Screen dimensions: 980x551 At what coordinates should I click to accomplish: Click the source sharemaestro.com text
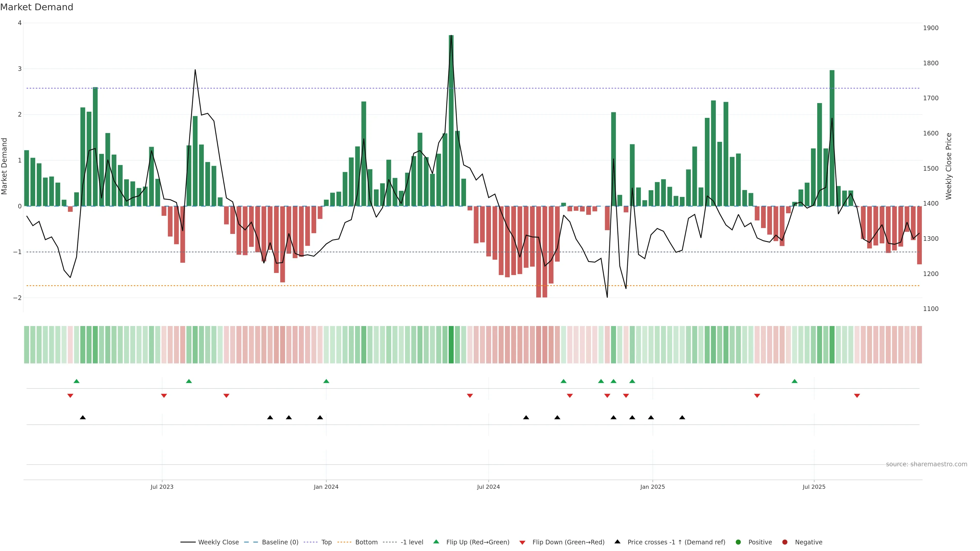[x=926, y=464]
